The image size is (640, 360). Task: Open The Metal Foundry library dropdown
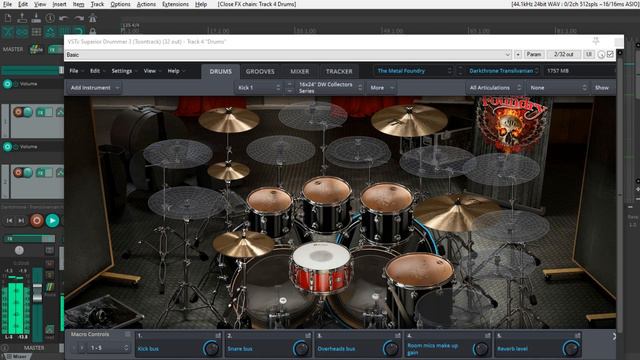click(x=414, y=71)
